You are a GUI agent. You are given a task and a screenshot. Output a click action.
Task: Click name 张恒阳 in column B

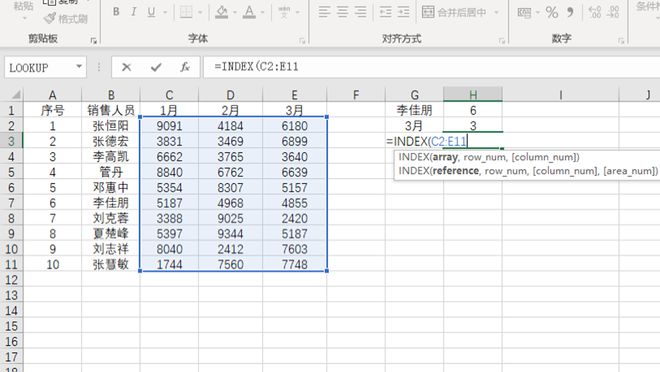coord(111,126)
